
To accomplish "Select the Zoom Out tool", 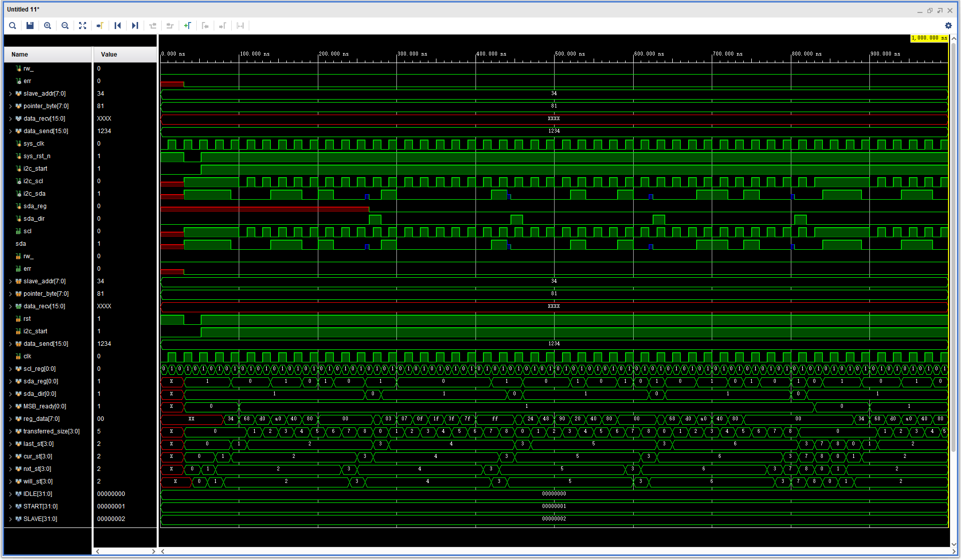I will [x=65, y=26].
